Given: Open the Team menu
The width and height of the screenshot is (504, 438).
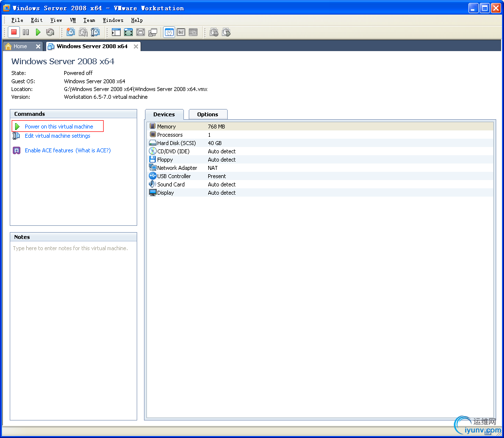Looking at the screenshot, I should [x=90, y=20].
